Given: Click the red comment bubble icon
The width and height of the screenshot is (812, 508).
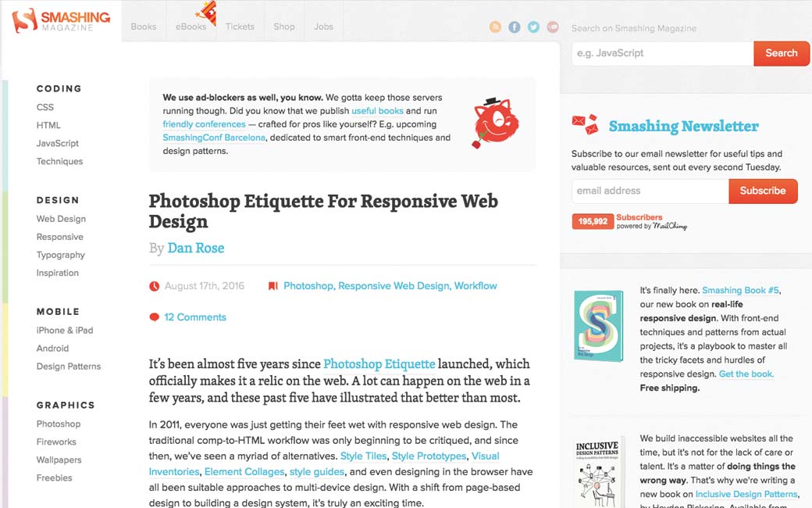Looking at the screenshot, I should [x=155, y=317].
